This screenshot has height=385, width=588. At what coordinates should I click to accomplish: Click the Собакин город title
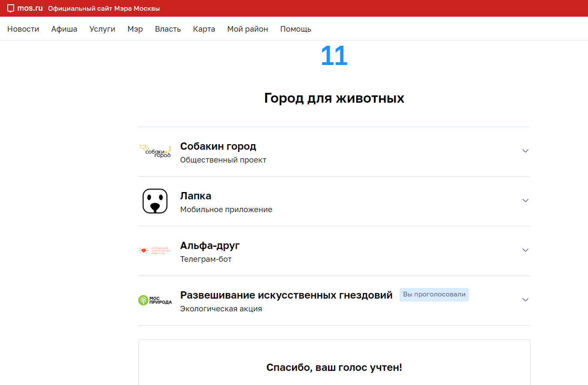(218, 146)
